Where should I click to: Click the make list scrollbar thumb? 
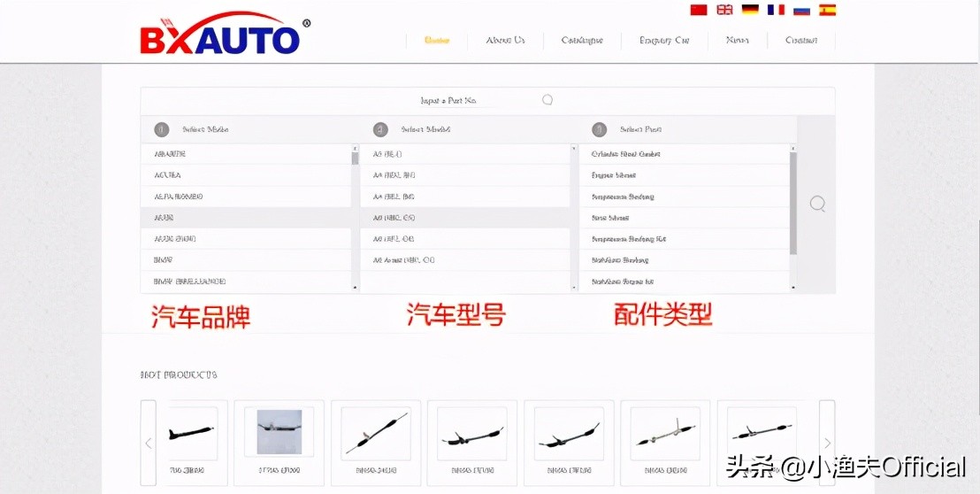(x=355, y=158)
